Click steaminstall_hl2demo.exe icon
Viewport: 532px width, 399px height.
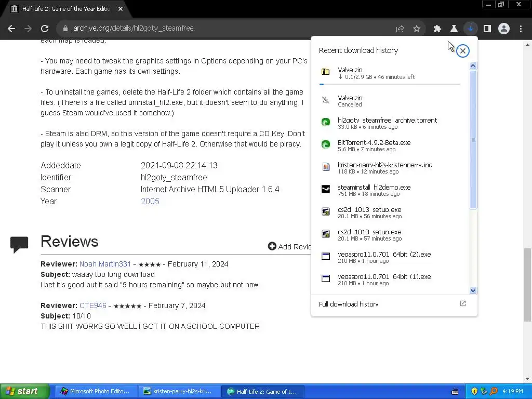click(x=326, y=189)
